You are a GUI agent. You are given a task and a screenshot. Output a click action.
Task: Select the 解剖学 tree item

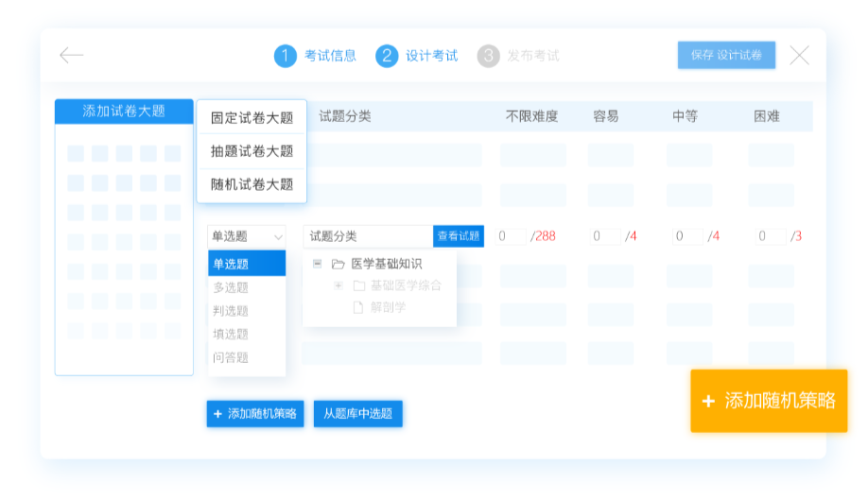click(388, 307)
